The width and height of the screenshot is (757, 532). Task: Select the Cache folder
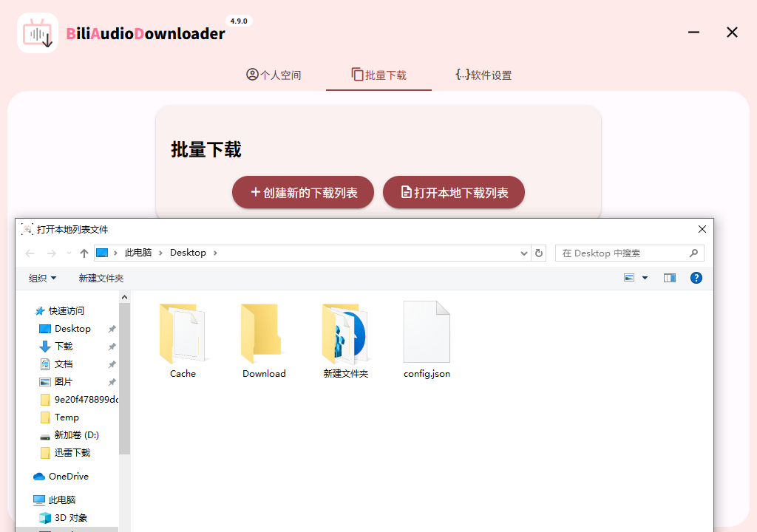[x=183, y=341]
